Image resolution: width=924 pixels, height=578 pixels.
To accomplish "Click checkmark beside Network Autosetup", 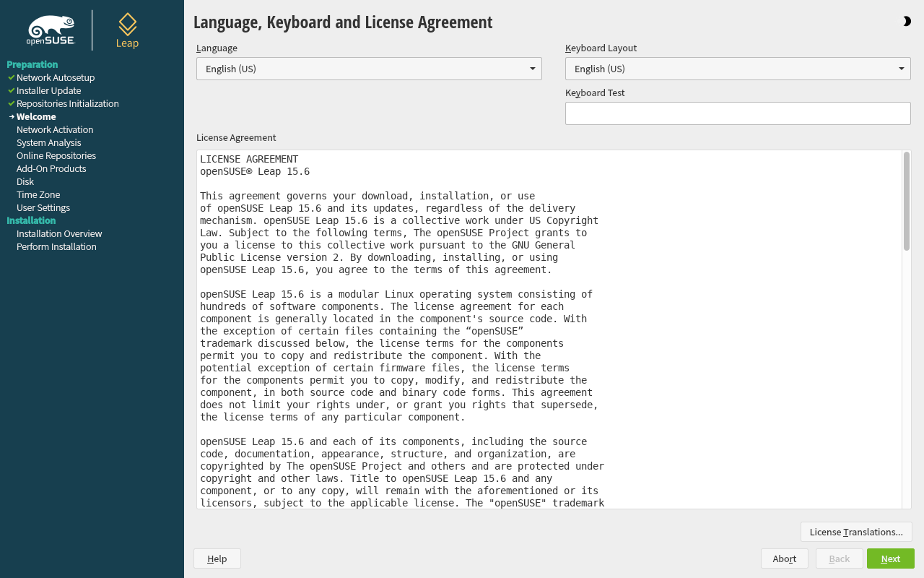I will click(12, 77).
